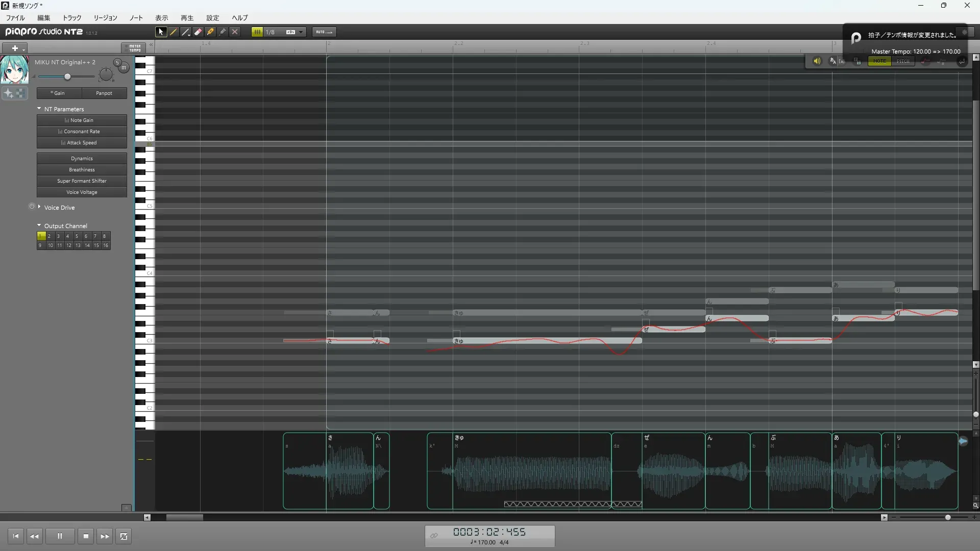Open the トラック menu
980x551 pixels.
pos(72,18)
